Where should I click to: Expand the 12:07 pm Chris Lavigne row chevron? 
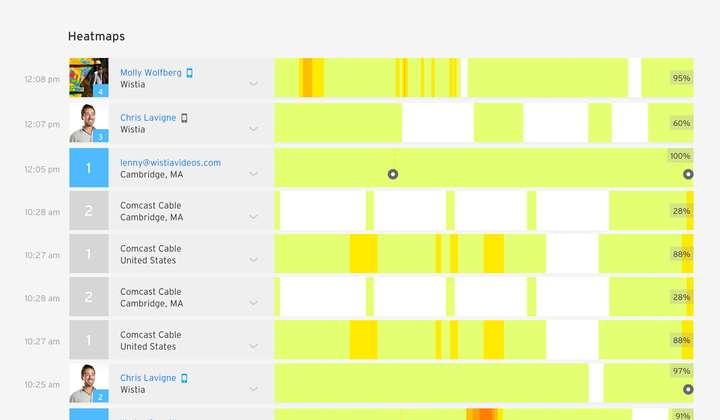(x=253, y=129)
